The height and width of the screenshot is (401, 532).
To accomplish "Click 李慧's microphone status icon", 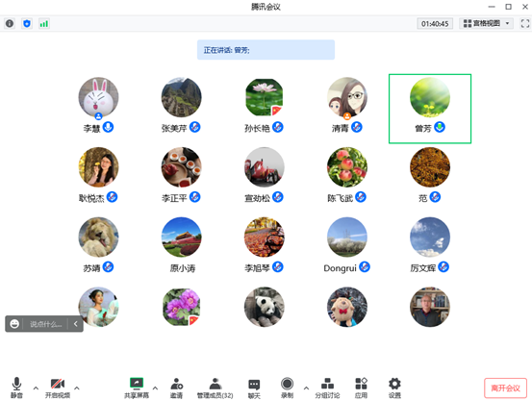I will [x=109, y=127].
